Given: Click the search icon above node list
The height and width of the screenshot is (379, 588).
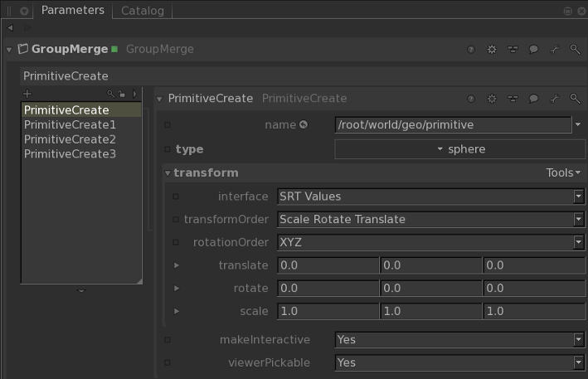Looking at the screenshot, I should pos(110,94).
